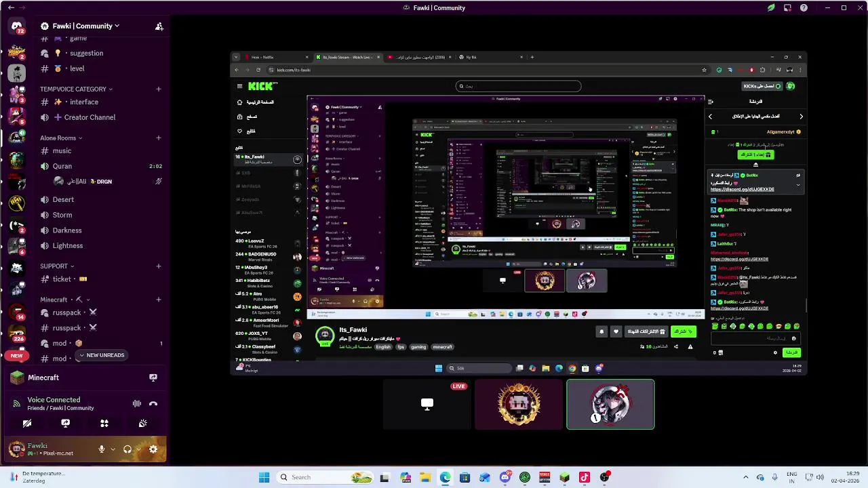Collapse the SUPPORT category
Screen dimensions: 868x488
click(x=57, y=266)
